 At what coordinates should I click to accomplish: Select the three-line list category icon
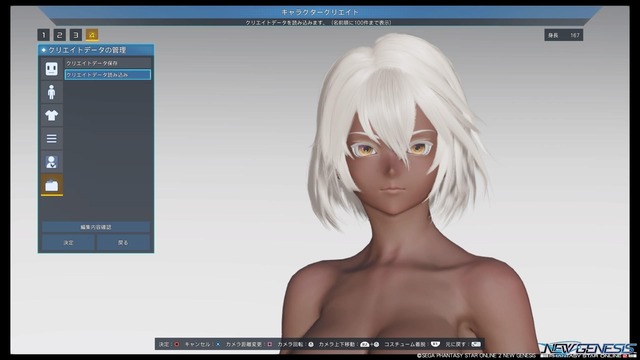[x=51, y=139]
